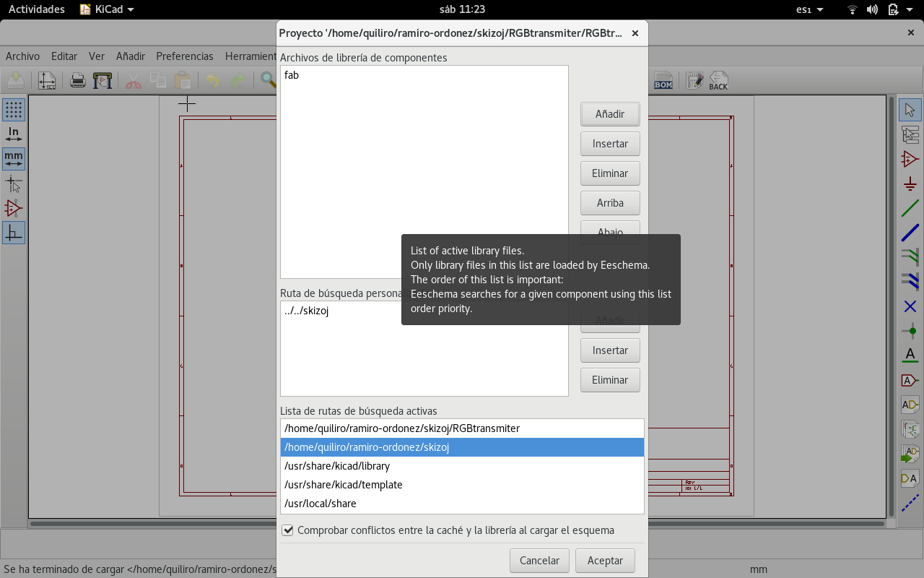
Task: Select the /usr/share/kicad/library path row
Action: click(x=462, y=466)
